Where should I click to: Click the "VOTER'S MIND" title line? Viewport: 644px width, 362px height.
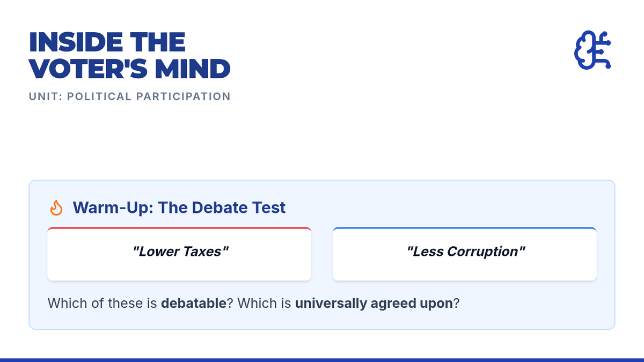[x=129, y=69]
